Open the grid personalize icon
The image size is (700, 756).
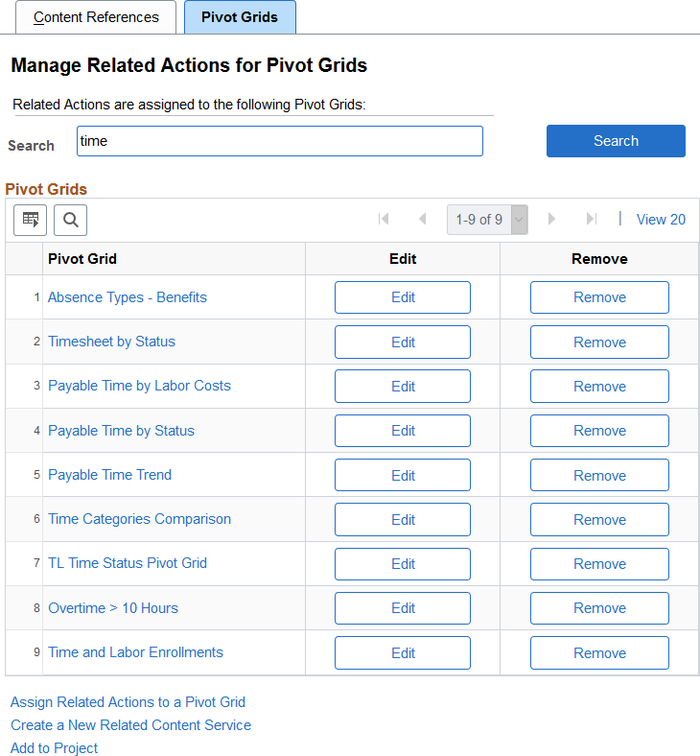tap(30, 220)
